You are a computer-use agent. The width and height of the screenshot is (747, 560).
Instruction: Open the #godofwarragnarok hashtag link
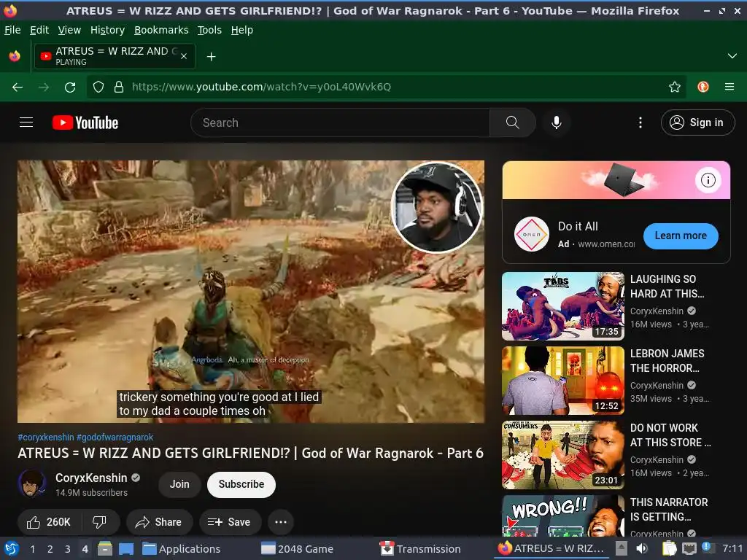[115, 437]
